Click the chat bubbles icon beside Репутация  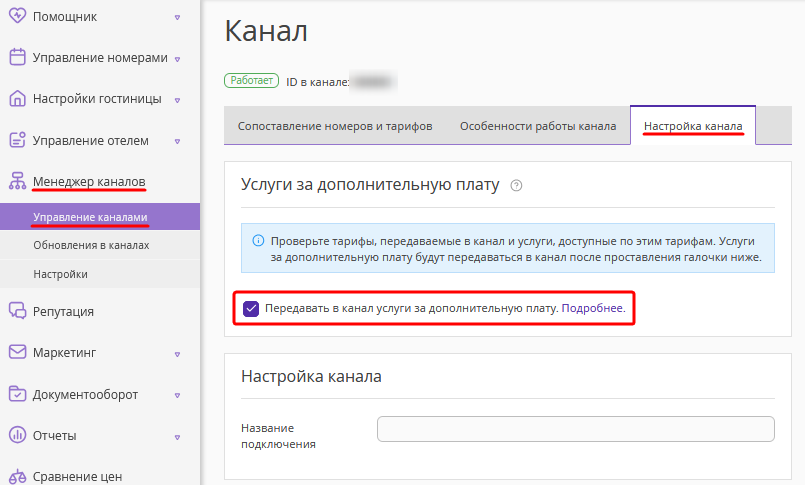pos(17,311)
